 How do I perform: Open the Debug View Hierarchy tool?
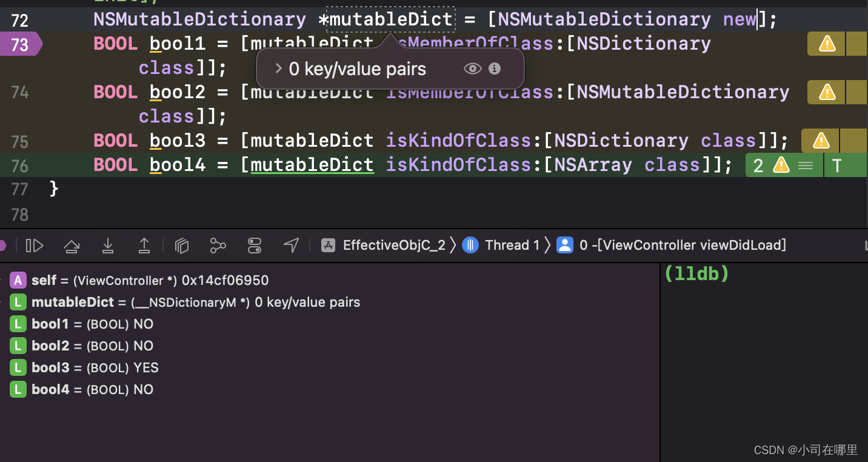coord(182,246)
